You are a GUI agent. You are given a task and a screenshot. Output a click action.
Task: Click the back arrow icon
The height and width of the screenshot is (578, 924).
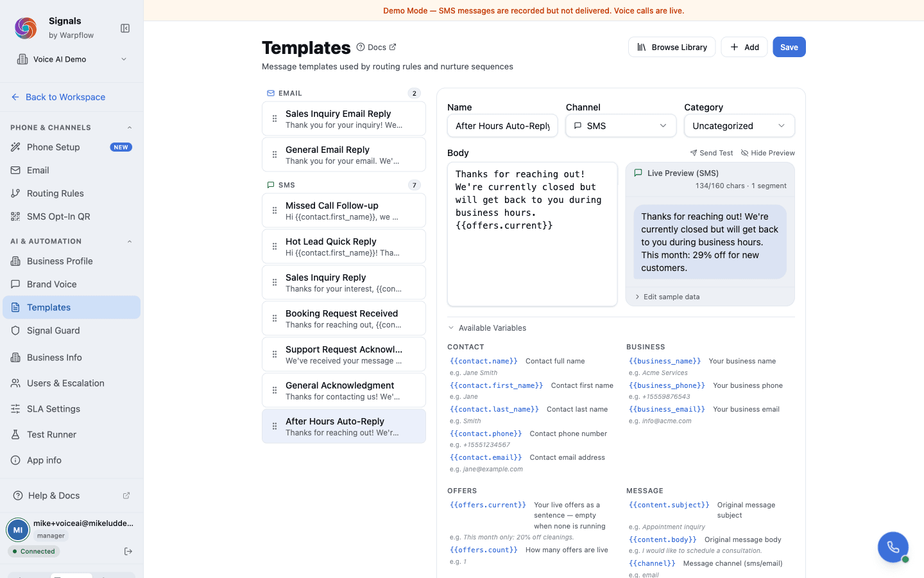tap(15, 97)
